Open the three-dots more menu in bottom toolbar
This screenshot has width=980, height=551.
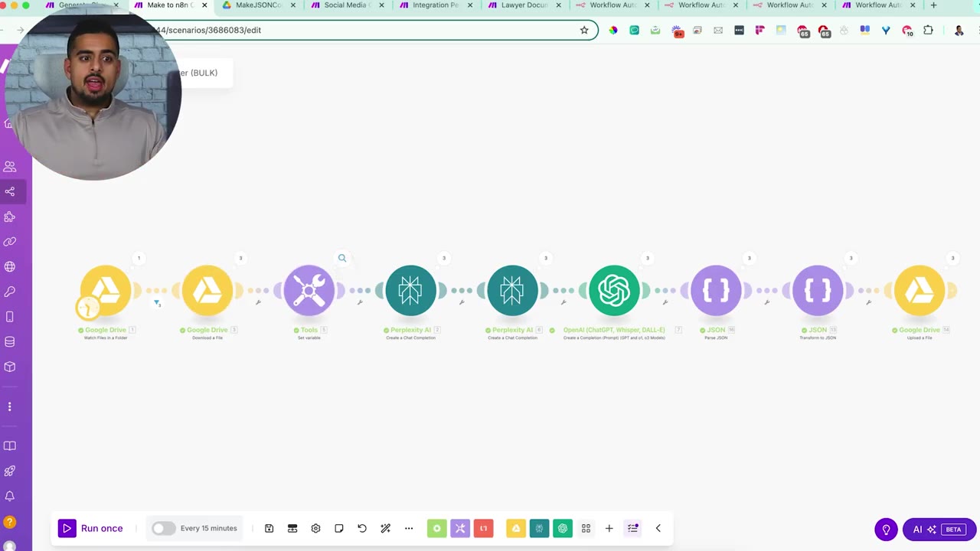point(409,528)
